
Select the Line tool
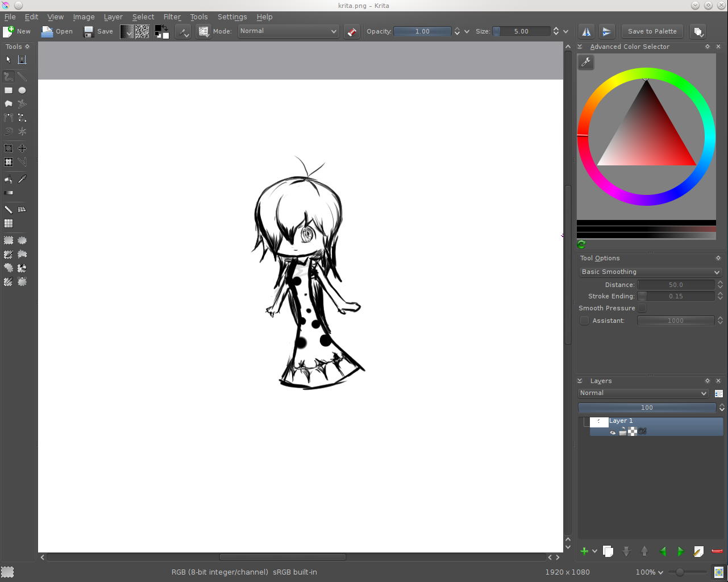[22, 76]
